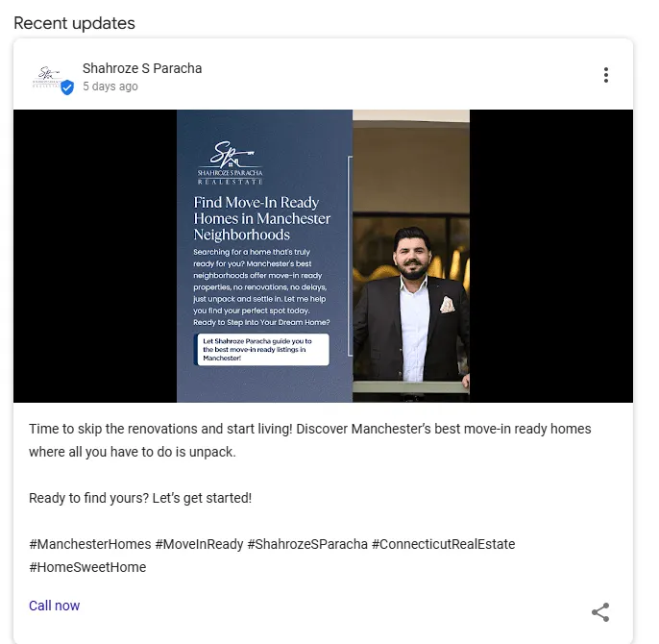
Task: Click the share icon on the post
Action: click(x=600, y=612)
